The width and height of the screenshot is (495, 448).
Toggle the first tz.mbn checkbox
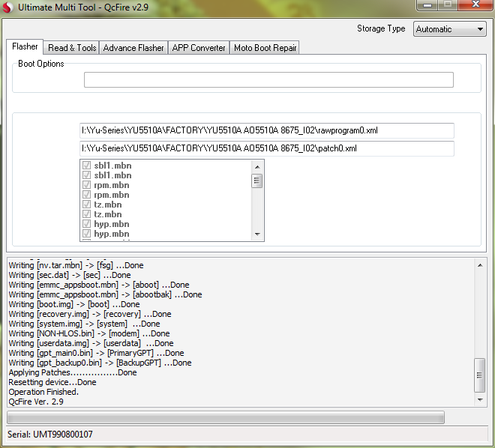pos(86,205)
